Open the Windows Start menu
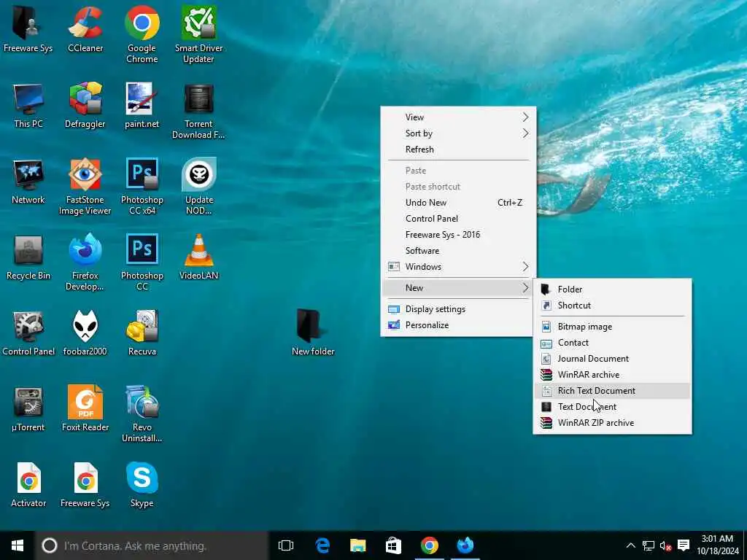This screenshot has width=747, height=560. (18, 545)
